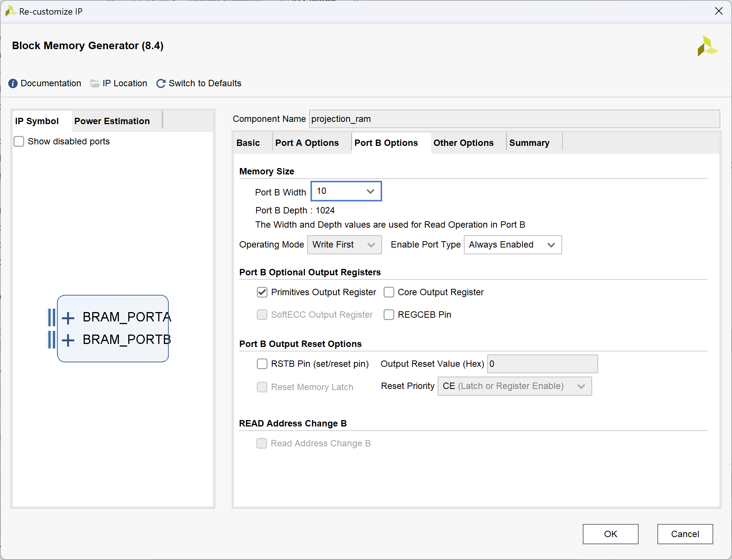This screenshot has width=732, height=560.
Task: Expand BRAM_PORTB plus icon
Action: pos(68,340)
